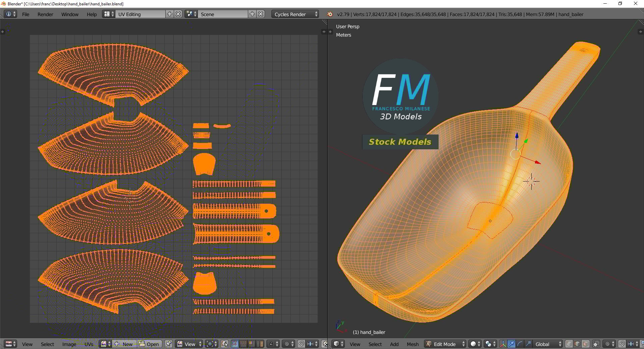Click the Scene name field
The height and width of the screenshot is (349, 644).
(x=223, y=14)
